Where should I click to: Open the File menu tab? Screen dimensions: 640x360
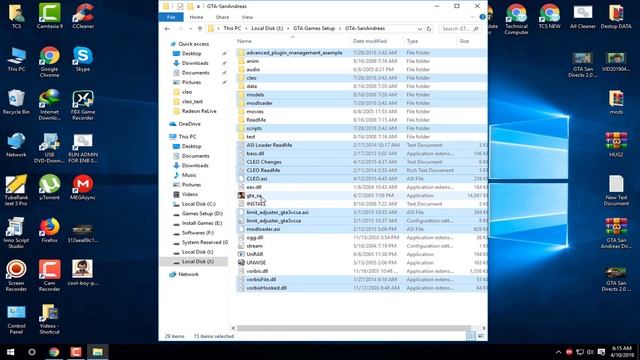click(171, 17)
